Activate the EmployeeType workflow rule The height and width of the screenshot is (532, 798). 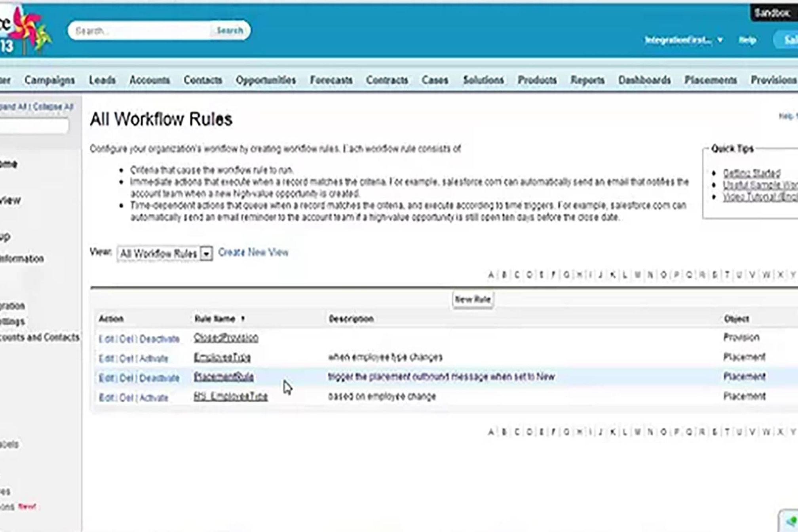tap(154, 359)
